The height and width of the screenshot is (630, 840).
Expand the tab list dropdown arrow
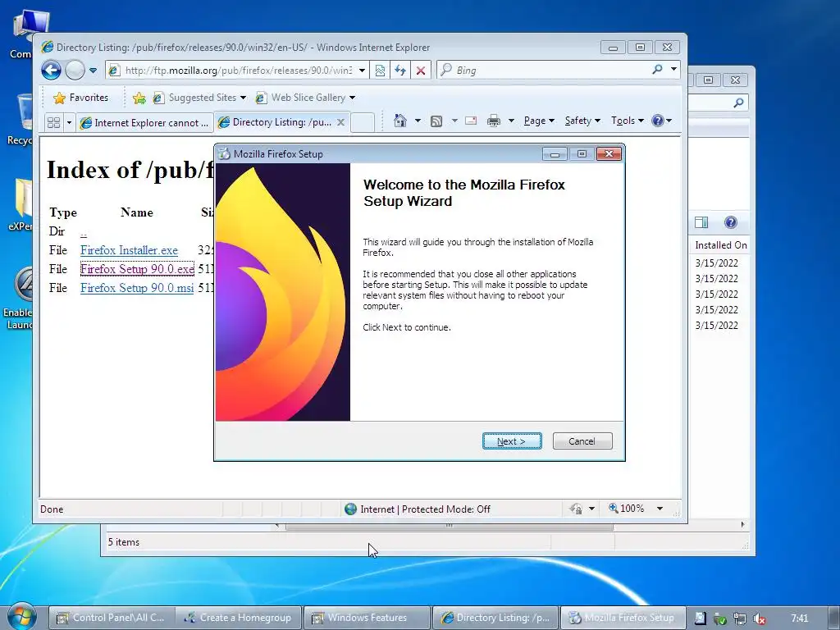coord(69,123)
